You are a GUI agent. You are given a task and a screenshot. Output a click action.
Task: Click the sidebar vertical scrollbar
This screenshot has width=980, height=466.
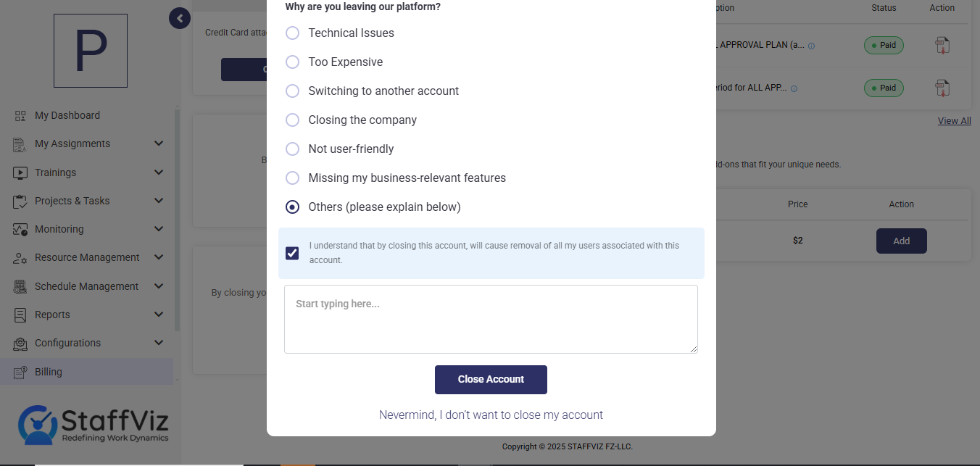(x=178, y=217)
